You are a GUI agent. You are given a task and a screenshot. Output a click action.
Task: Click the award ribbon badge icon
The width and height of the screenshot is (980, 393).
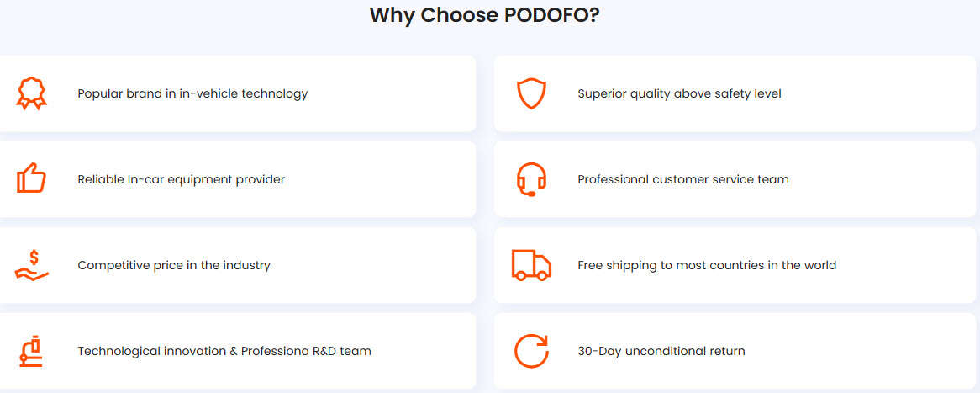tap(31, 93)
